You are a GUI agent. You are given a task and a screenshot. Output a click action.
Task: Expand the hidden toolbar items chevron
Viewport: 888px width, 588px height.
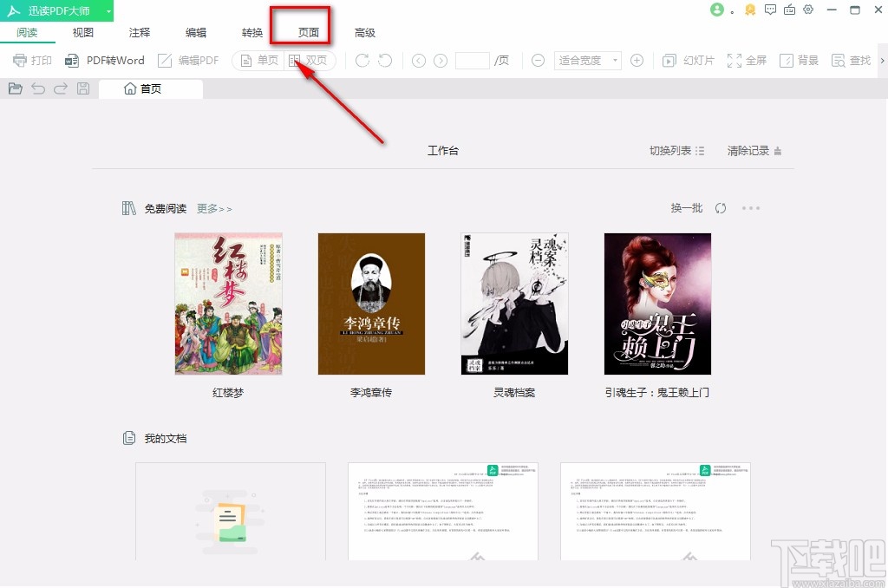click(x=882, y=60)
